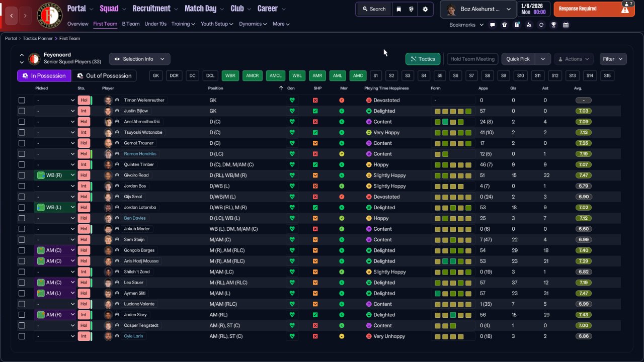Open the Actions dropdown
This screenshot has width=644, height=362.
coord(574,59)
